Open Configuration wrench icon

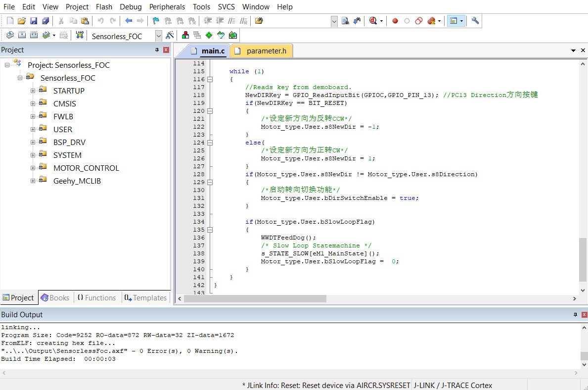[x=475, y=21]
